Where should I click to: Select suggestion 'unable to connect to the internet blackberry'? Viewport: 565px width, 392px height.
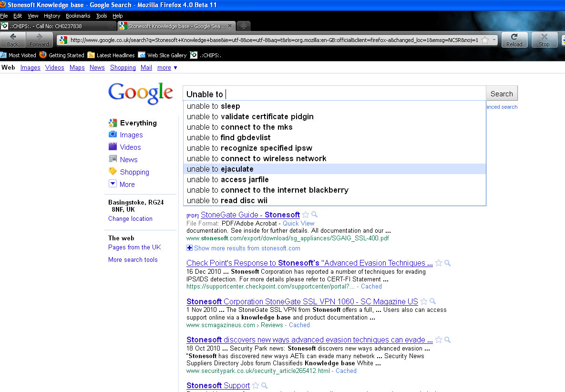(x=334, y=190)
